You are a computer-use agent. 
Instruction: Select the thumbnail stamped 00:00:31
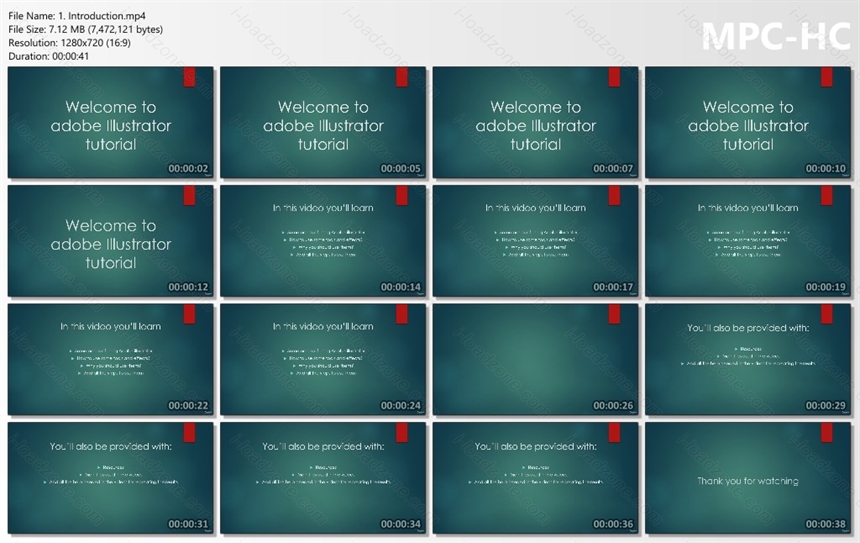[x=111, y=478]
